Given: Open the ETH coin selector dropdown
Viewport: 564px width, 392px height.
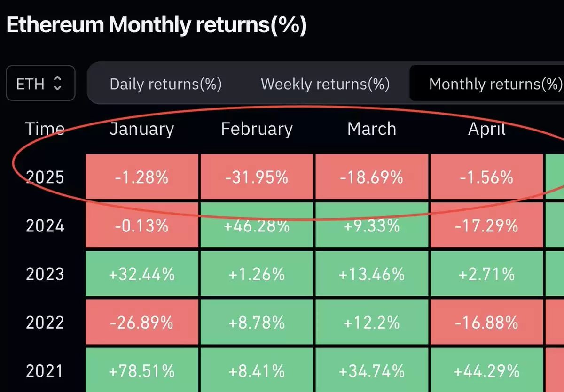Looking at the screenshot, I should tap(40, 83).
